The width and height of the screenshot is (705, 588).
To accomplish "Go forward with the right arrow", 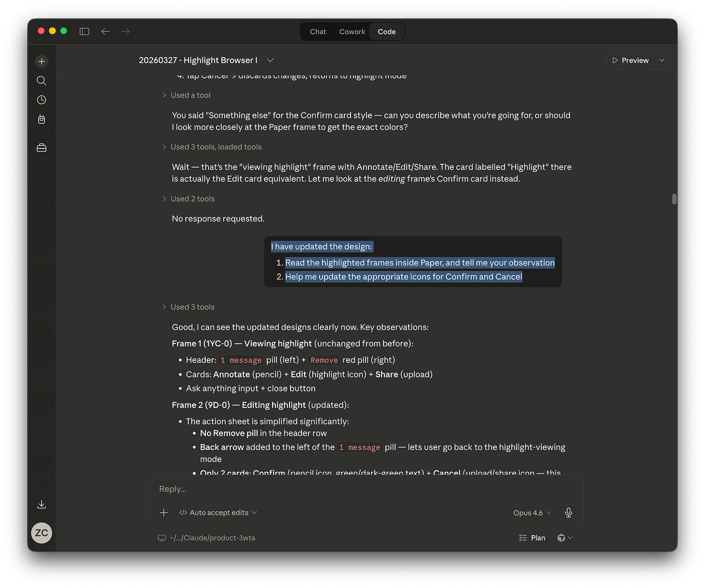I will (125, 31).
